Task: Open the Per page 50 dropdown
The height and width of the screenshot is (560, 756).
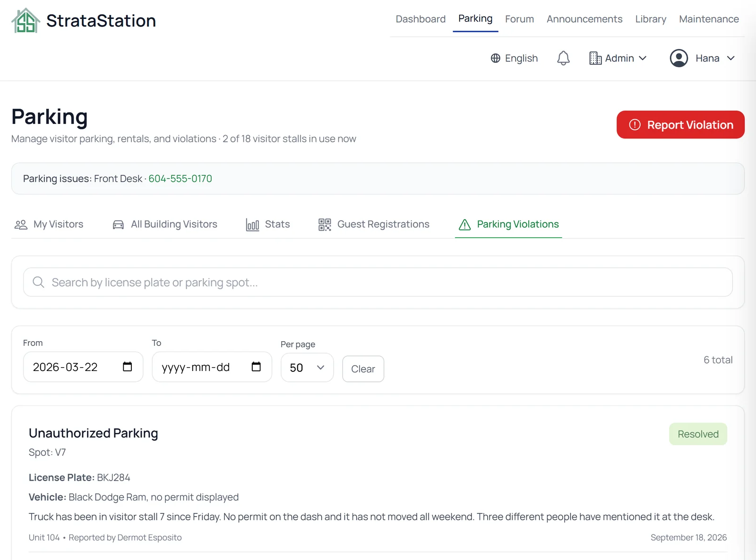Action: (307, 368)
